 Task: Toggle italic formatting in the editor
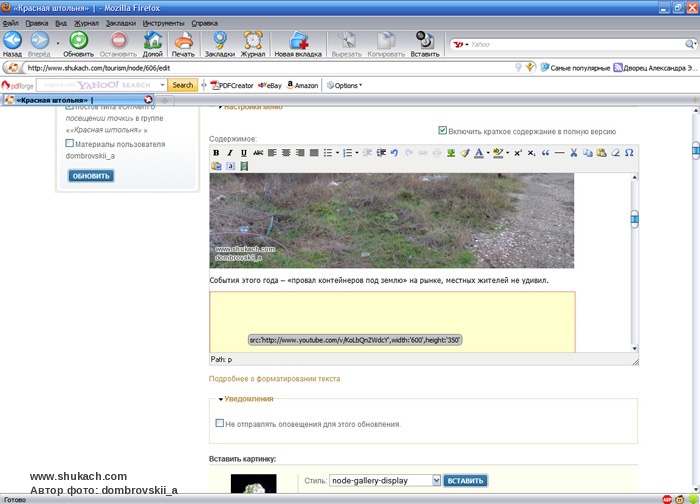[x=230, y=153]
